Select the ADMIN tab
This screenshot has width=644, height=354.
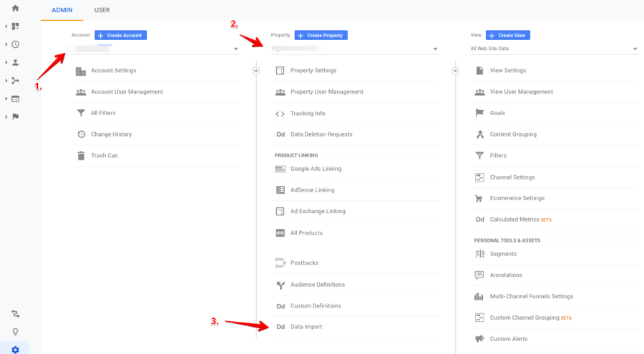62,10
